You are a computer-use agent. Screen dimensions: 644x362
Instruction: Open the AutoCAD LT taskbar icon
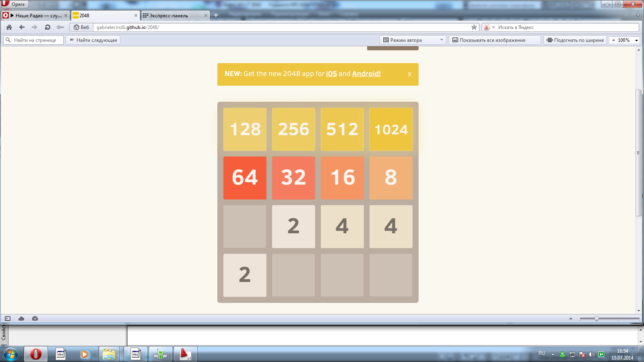pyautogui.click(x=185, y=354)
